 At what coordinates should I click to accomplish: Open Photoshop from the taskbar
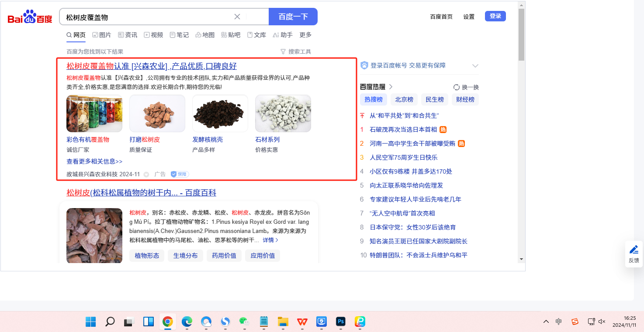tap(341, 322)
